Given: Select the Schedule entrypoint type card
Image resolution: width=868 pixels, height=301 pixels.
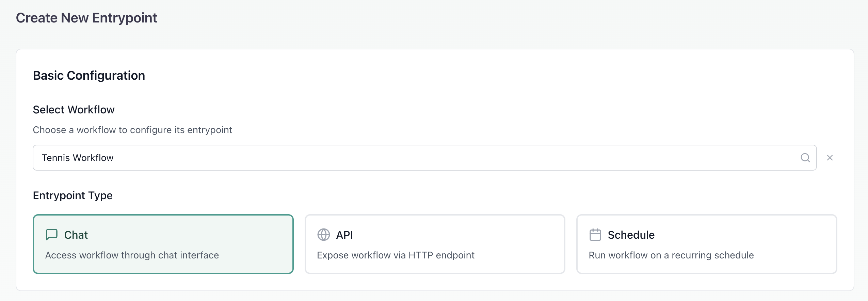Looking at the screenshot, I should click(x=706, y=244).
